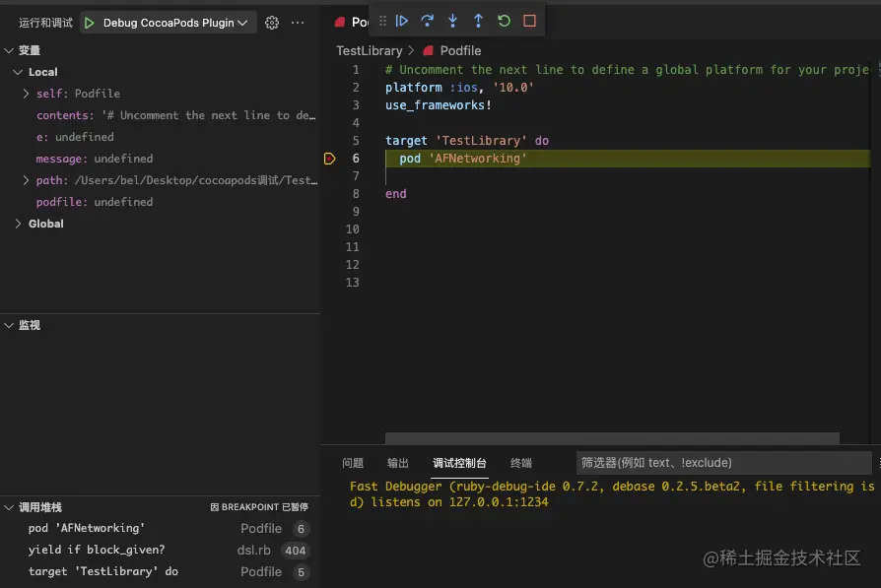
Task: Select the e: undefined variable
Action: [160, 137]
